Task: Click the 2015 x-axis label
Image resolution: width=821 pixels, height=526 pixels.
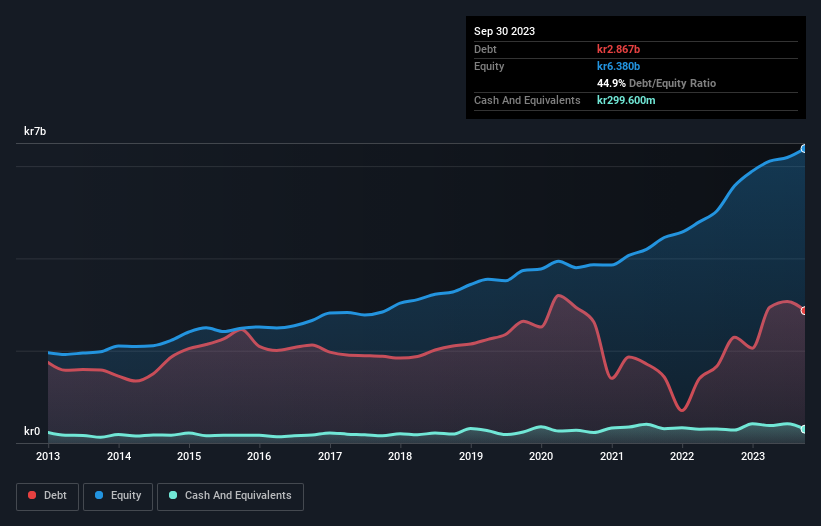Action: point(189,456)
